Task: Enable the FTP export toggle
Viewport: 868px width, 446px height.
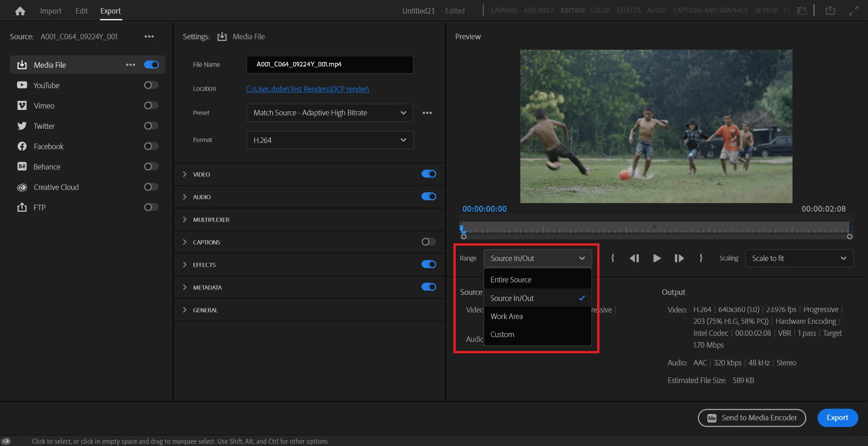Action: (x=151, y=207)
